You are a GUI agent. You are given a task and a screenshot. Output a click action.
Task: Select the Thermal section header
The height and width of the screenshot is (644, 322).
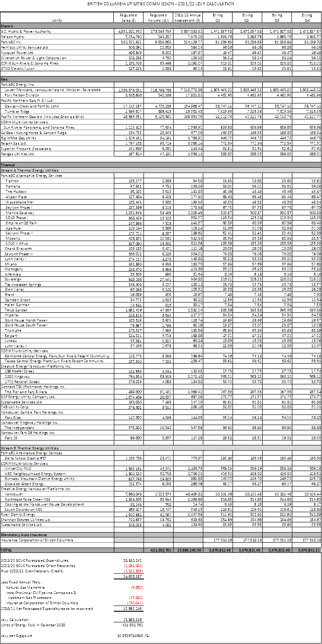(x=161, y=165)
